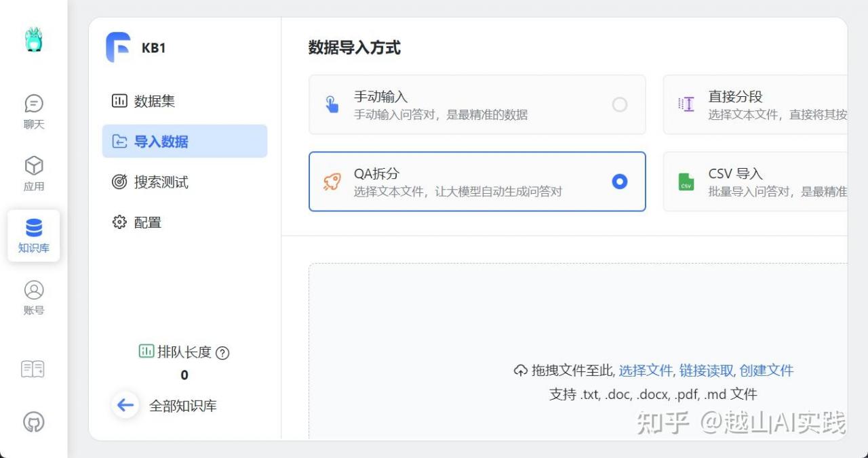Select the QA拆分 radio option
Screen dimensions: 868x458
619,182
